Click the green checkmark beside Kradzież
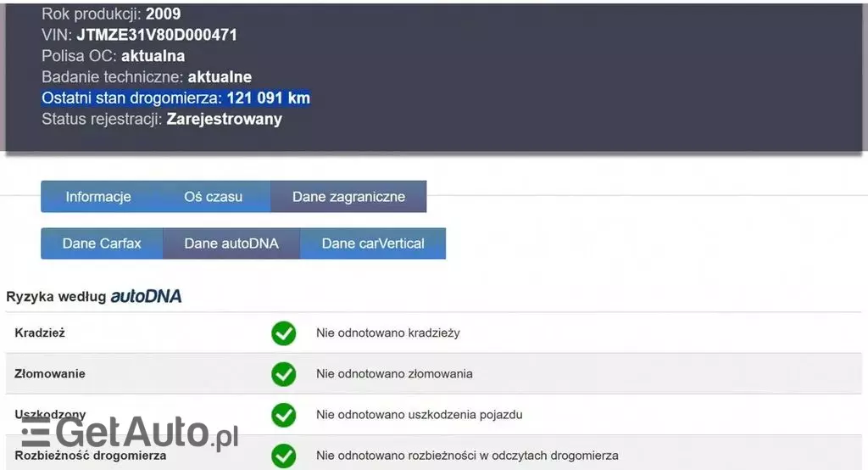 (x=283, y=333)
